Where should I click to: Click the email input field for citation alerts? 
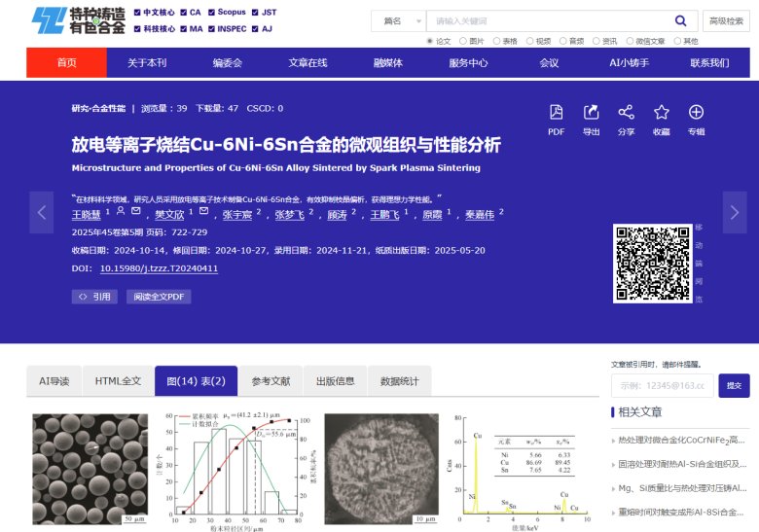(x=663, y=386)
